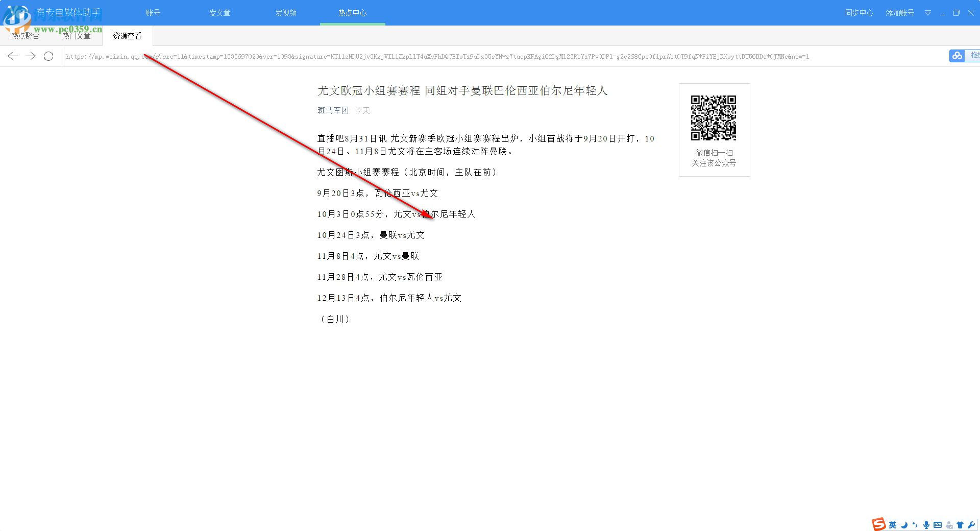Restore down the application window
This screenshot has width=980, height=531.
[x=957, y=13]
